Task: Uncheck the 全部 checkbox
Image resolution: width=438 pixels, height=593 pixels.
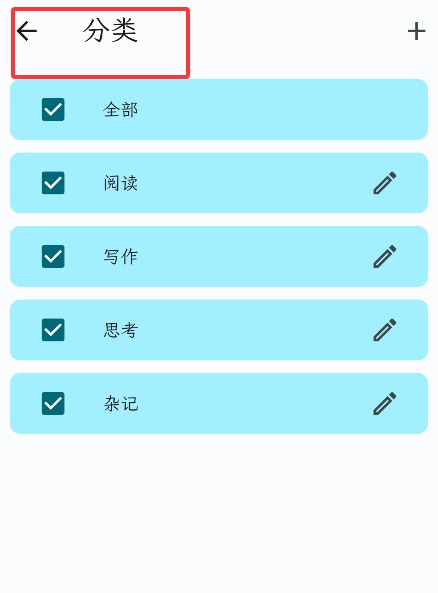Action: (53, 110)
